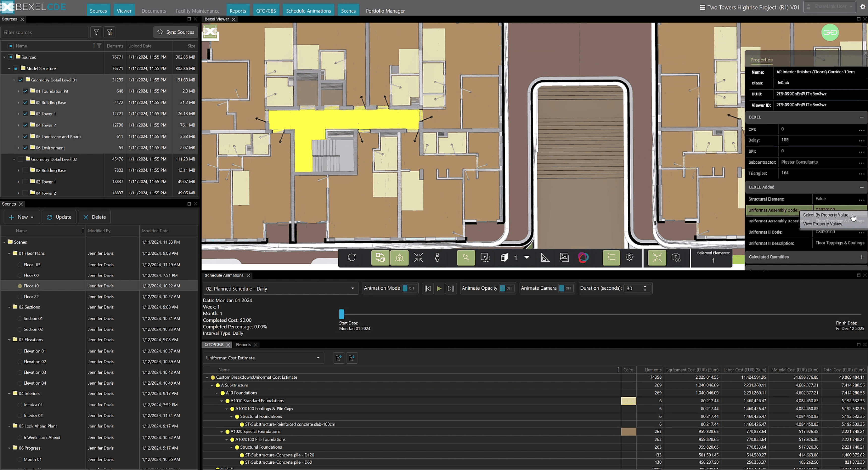Click the schedule timeline slider handle
The width and height of the screenshot is (868, 470).
pos(341,314)
